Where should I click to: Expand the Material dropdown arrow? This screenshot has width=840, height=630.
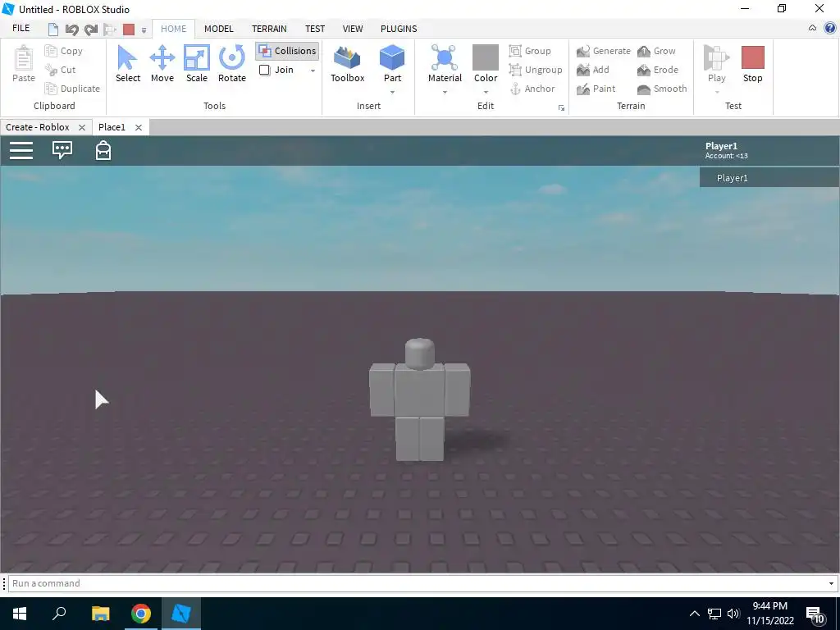pyautogui.click(x=445, y=92)
